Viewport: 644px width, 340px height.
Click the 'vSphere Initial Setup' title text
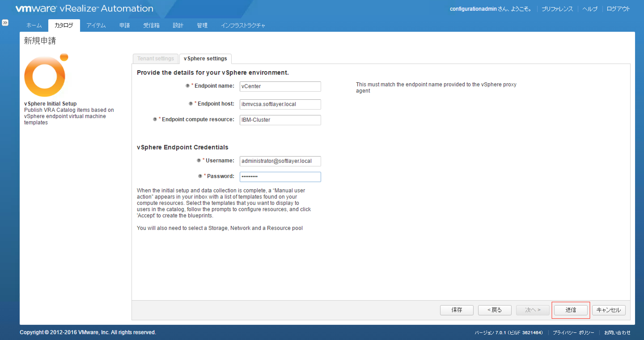pos(50,104)
